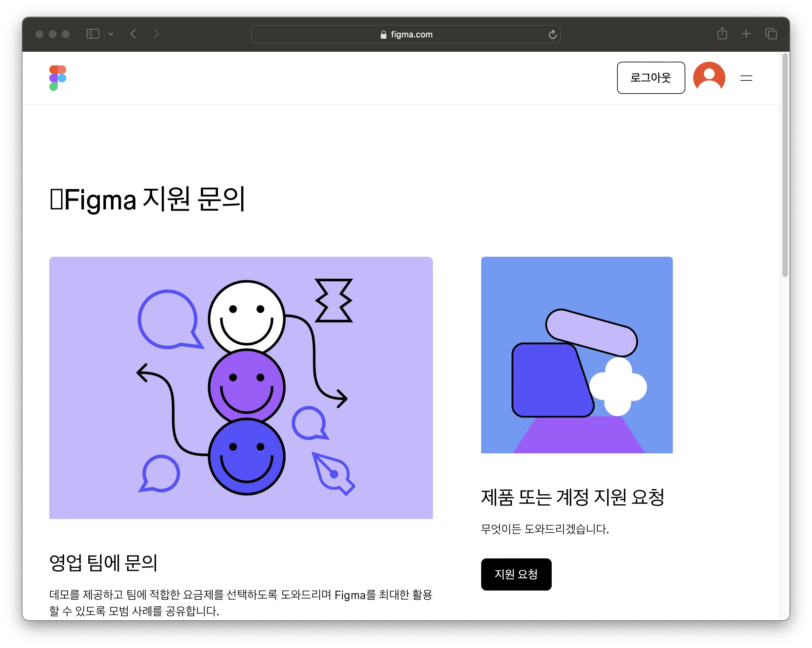This screenshot has width=812, height=648.
Task: Click the 제품 또는 계정 지원 요청 heading
Action: click(x=572, y=497)
